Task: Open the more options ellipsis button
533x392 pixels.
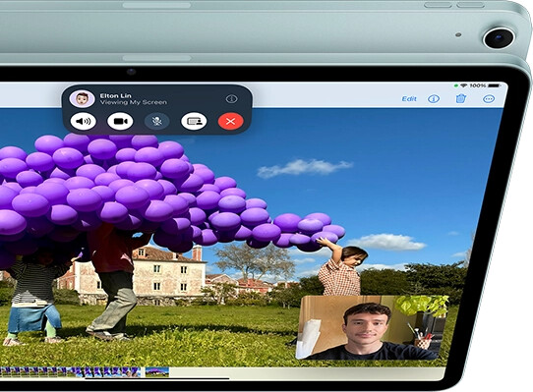Action: tap(489, 99)
